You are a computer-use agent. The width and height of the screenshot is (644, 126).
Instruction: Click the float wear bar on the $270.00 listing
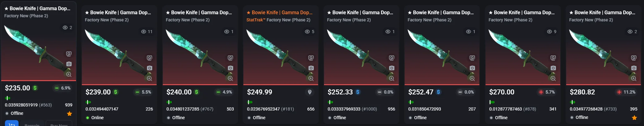492,102
